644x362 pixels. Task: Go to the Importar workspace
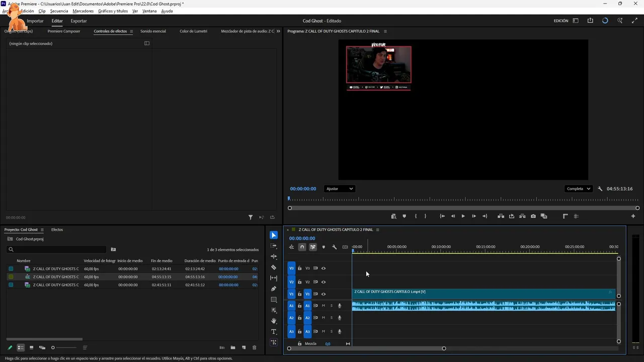(x=35, y=21)
